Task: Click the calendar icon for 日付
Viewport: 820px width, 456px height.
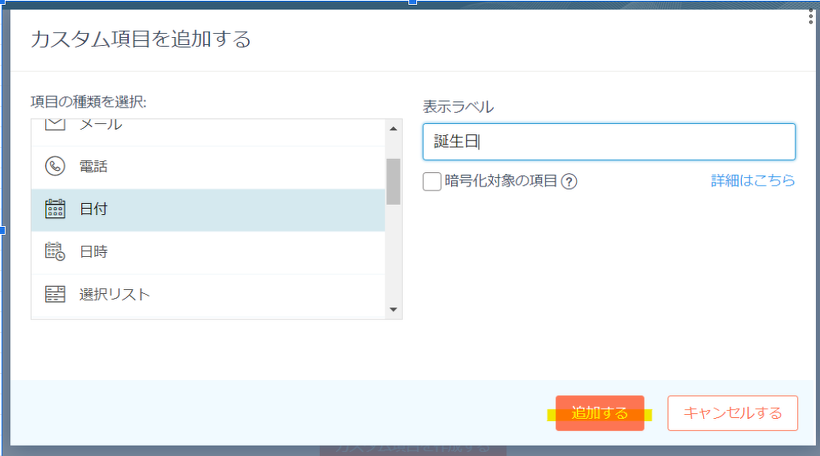Action: coord(55,209)
